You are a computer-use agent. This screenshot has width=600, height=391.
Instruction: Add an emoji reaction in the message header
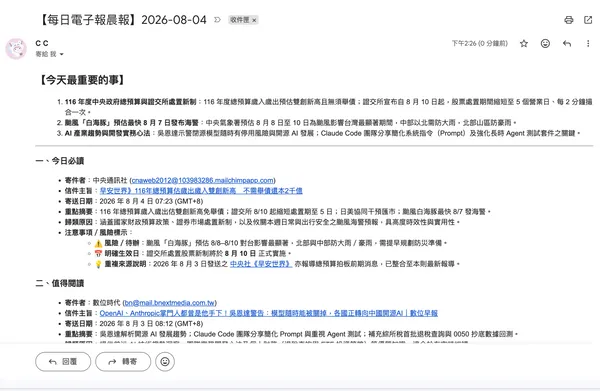545,44
